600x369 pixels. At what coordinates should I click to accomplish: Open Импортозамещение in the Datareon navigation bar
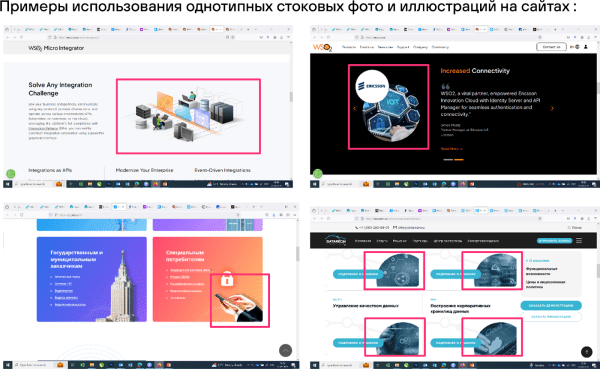[483, 241]
